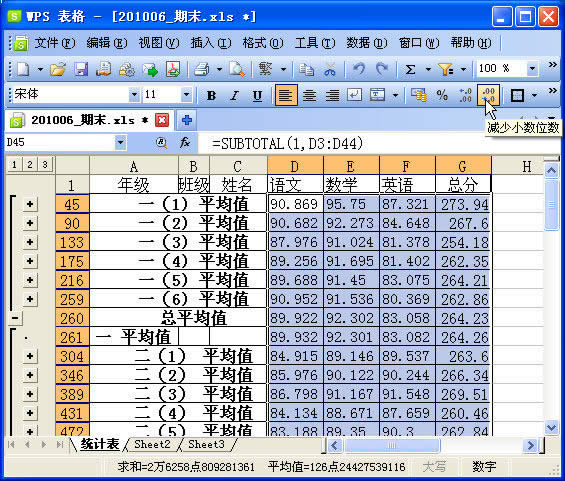The height and width of the screenshot is (481, 565).
Task: Click the Undo arrow icon
Action: pyautogui.click(x=359, y=69)
